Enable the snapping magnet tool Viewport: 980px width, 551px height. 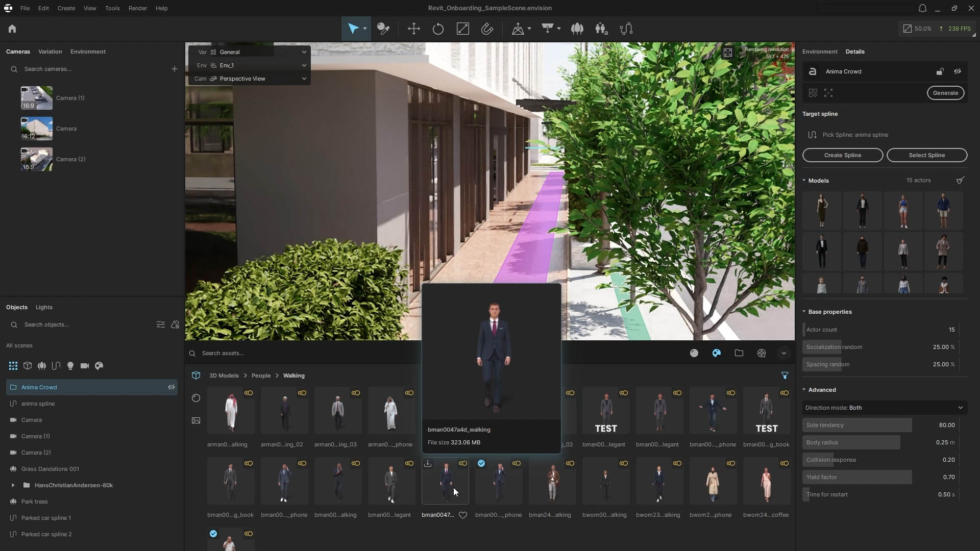point(487,29)
